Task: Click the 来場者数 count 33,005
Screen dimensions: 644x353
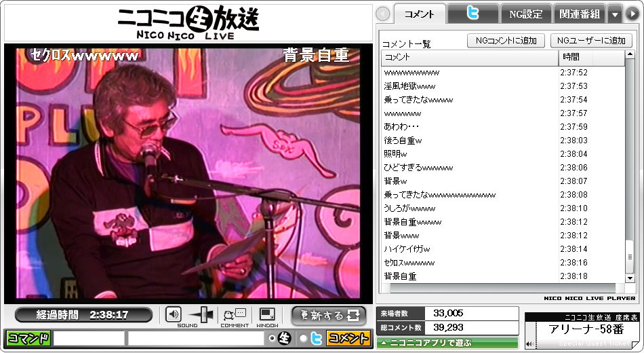Action: [448, 313]
